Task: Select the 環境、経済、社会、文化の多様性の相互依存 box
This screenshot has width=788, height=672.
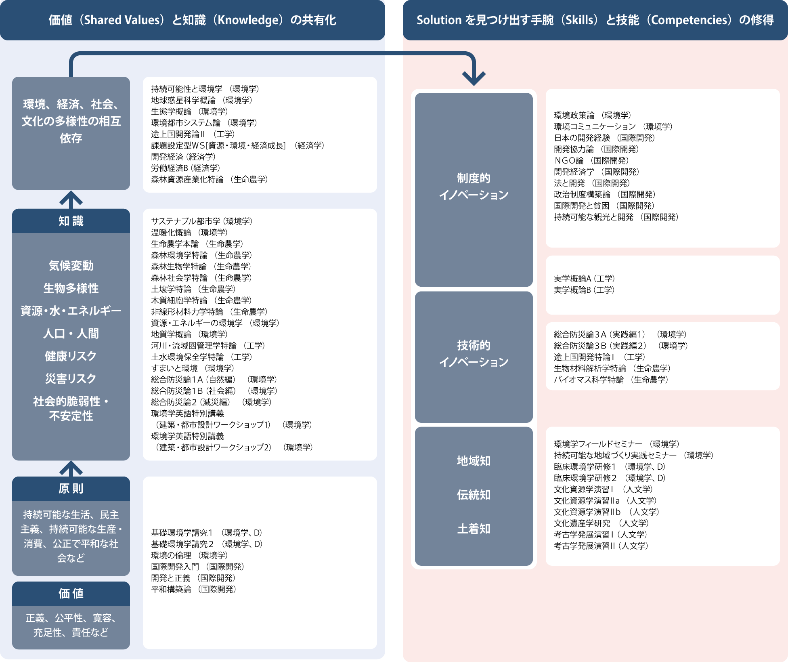Action: point(71,133)
